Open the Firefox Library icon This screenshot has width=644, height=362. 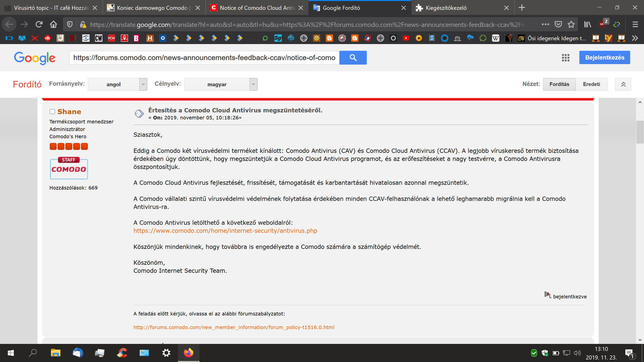(x=587, y=24)
